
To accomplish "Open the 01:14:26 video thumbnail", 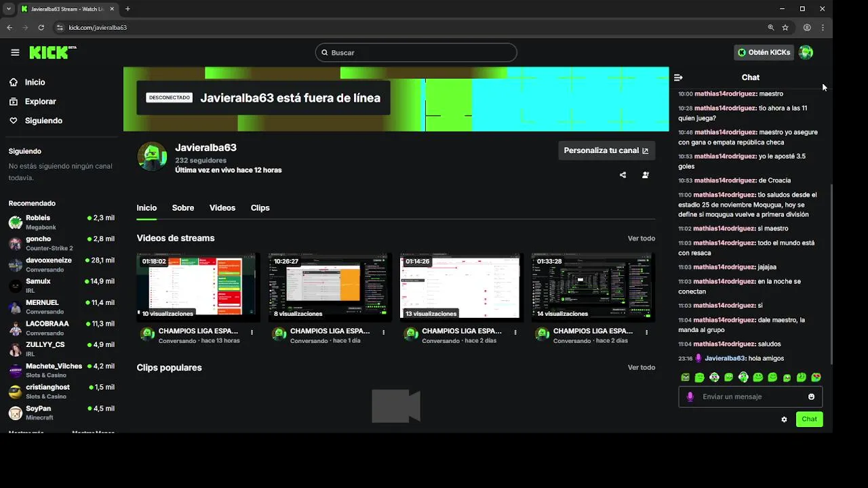I will (x=461, y=286).
